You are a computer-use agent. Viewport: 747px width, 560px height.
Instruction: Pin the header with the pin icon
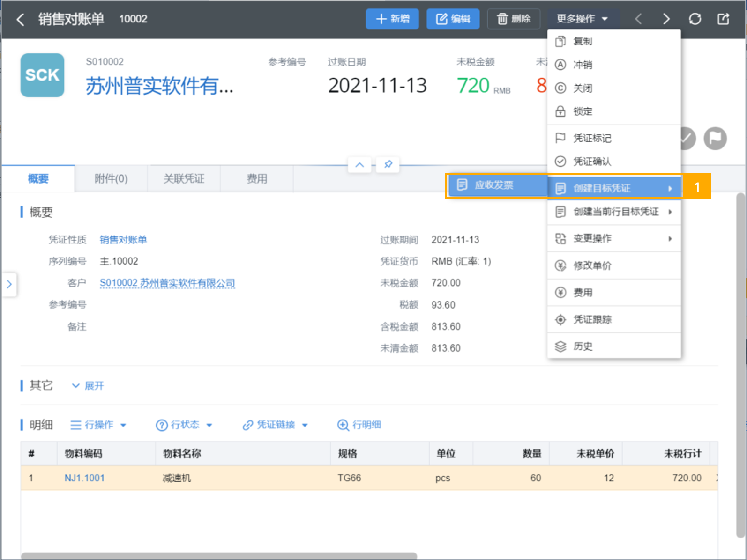pos(388,164)
